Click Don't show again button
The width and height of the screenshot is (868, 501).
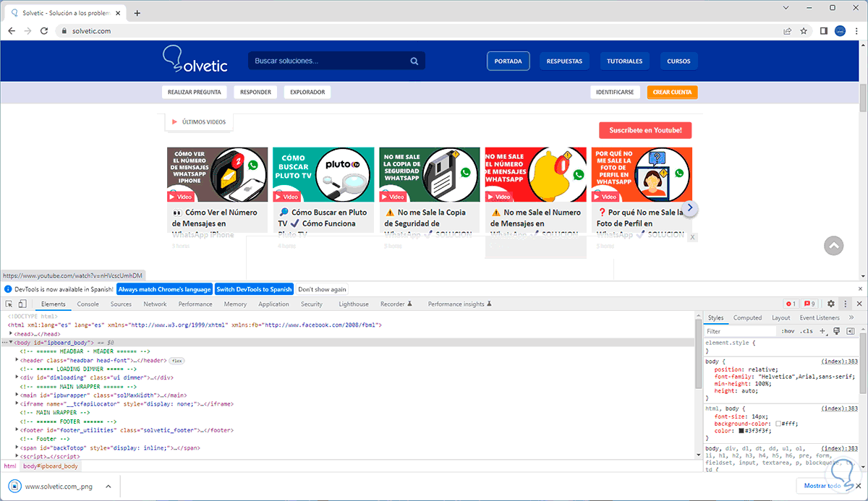(x=323, y=288)
